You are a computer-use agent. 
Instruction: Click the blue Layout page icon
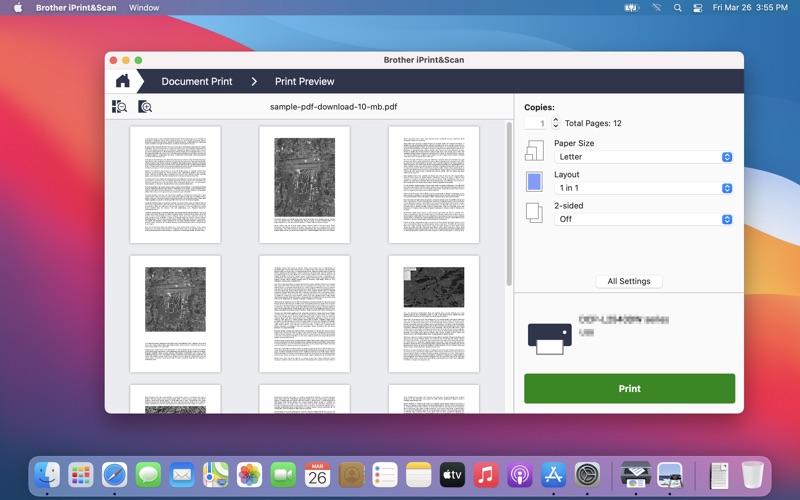(534, 182)
